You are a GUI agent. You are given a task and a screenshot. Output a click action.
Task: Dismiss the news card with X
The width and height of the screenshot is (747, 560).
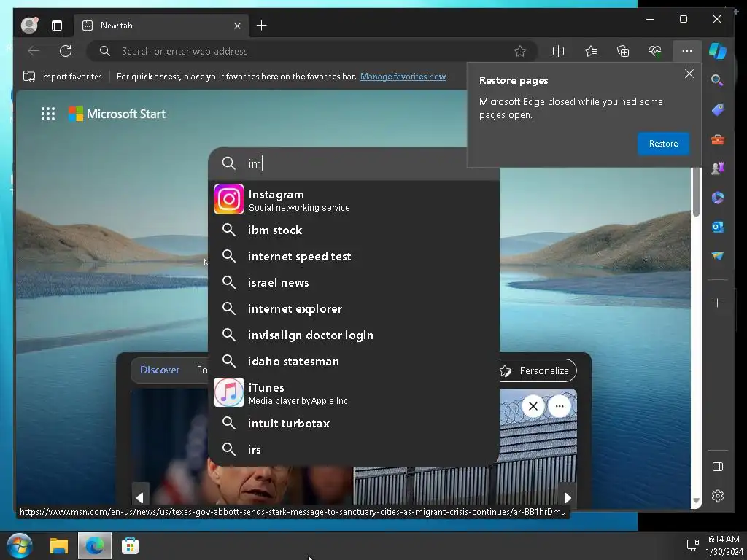point(533,406)
